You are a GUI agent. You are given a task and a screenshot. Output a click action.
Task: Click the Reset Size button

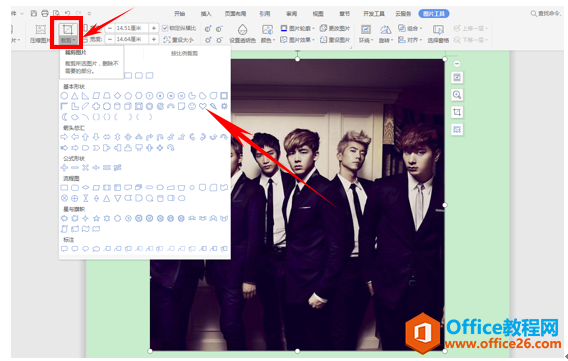(178, 40)
